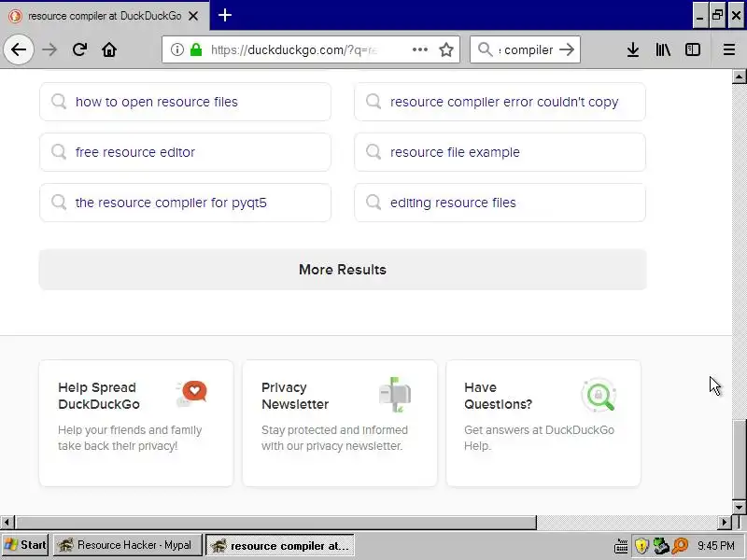Search 'resource compiler error couldn't copy'
Image resolution: width=747 pixels, height=560 pixels.
coord(500,102)
